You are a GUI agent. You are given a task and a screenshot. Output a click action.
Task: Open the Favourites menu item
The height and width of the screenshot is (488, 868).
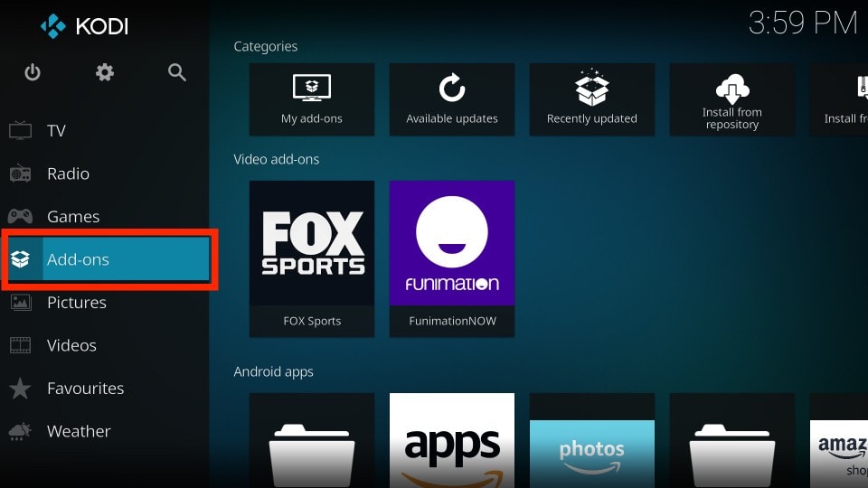[x=105, y=388]
